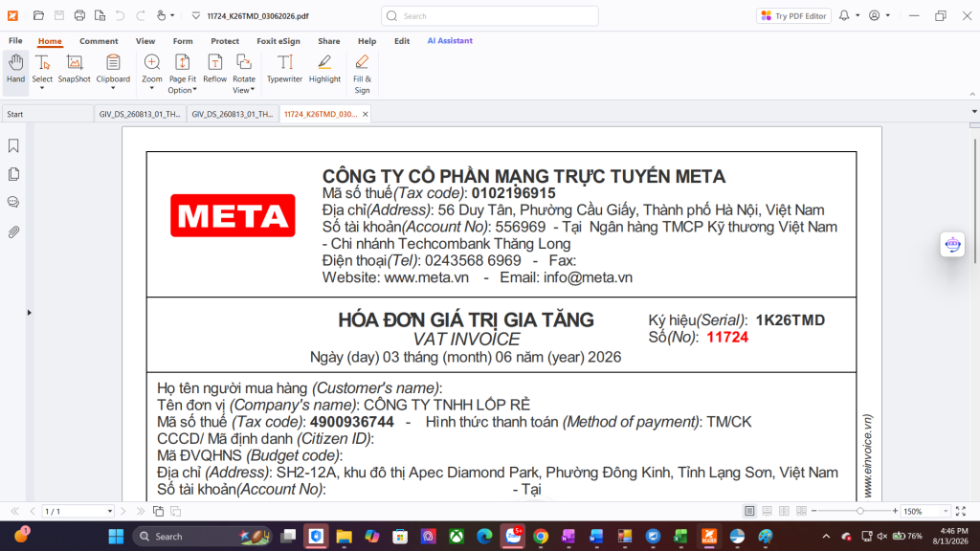
Task: Open the Bookmarks side panel
Action: coord(13,145)
